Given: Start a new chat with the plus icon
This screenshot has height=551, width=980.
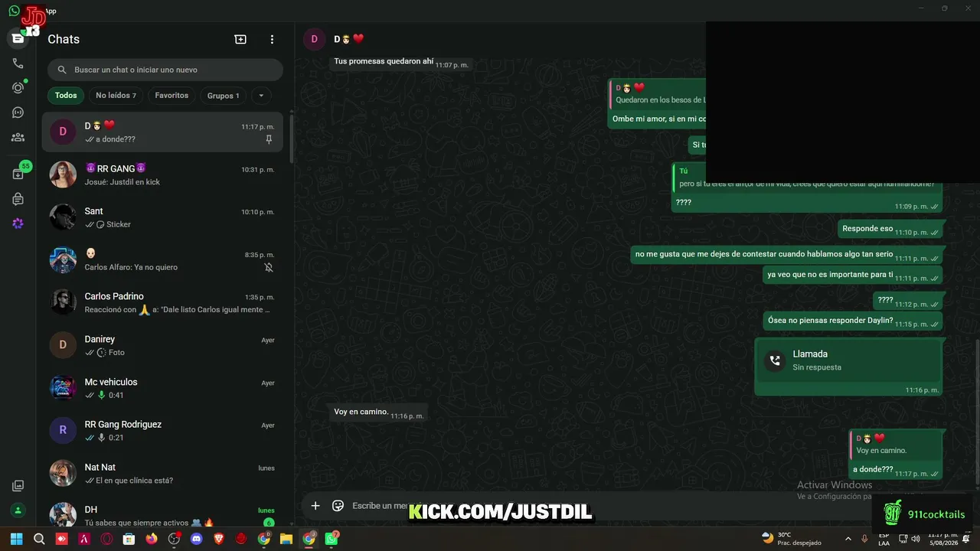Looking at the screenshot, I should pyautogui.click(x=240, y=39).
